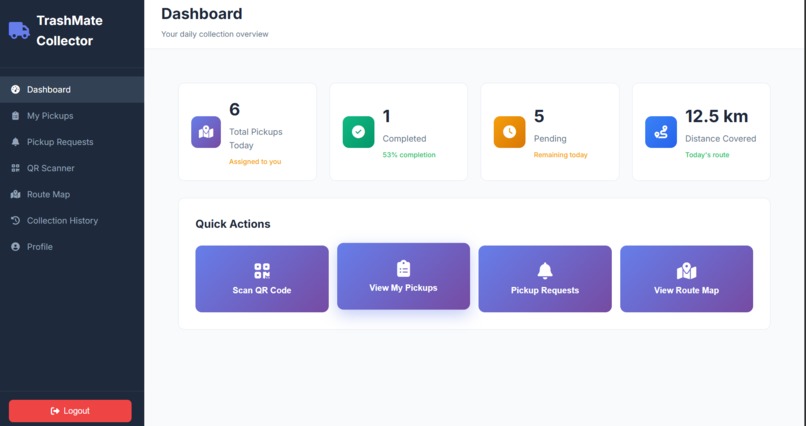Open Route Map from sidebar menu
The height and width of the screenshot is (426, 806).
[72, 194]
